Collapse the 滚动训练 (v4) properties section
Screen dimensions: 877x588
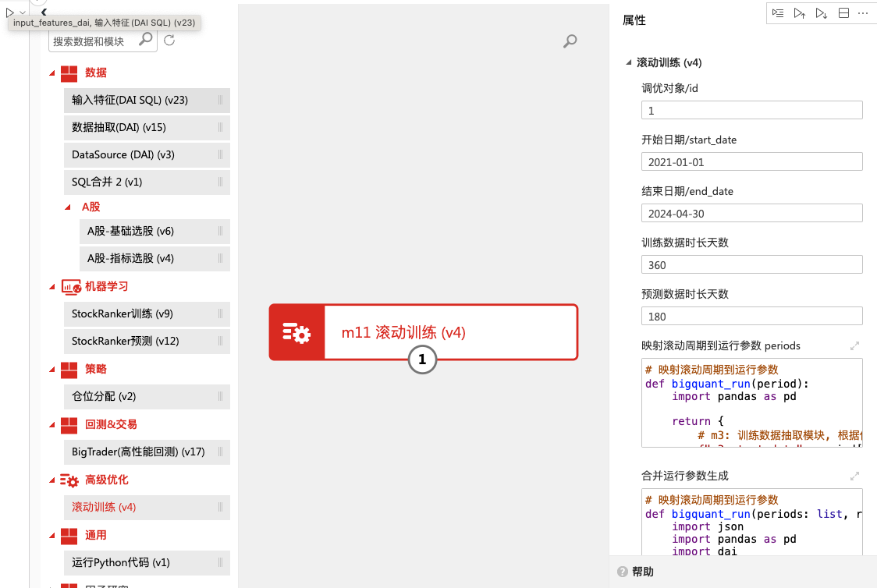[x=629, y=63]
